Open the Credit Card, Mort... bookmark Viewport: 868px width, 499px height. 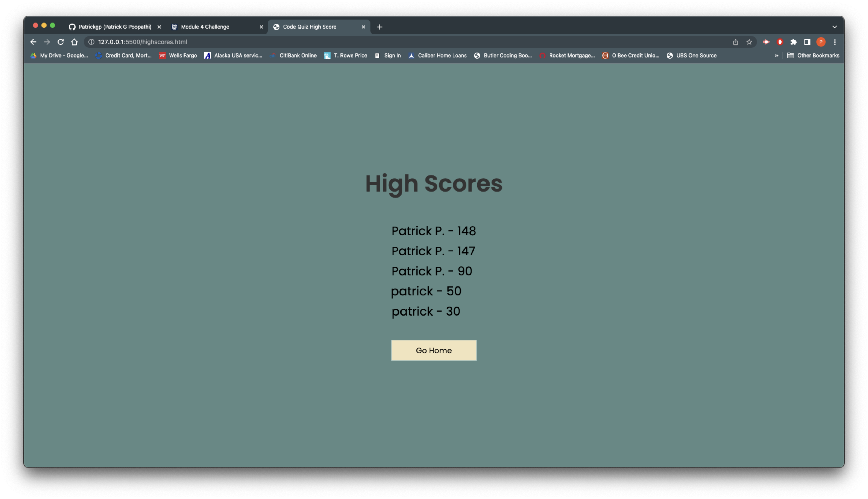pyautogui.click(x=124, y=56)
